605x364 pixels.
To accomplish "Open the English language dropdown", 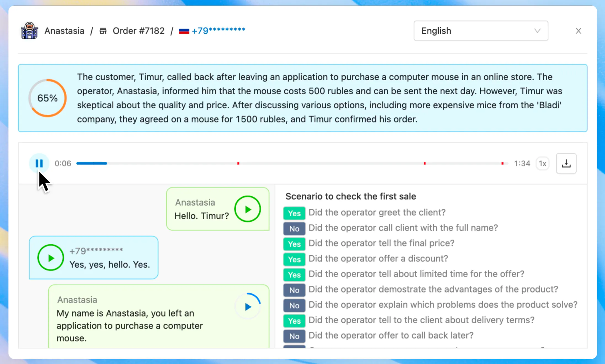I will click(x=481, y=31).
